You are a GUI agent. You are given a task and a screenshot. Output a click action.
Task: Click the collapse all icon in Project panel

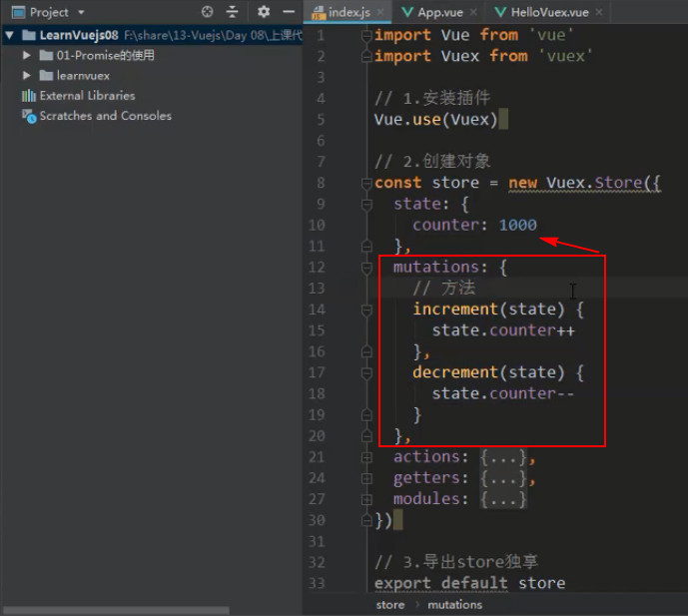coord(232,12)
